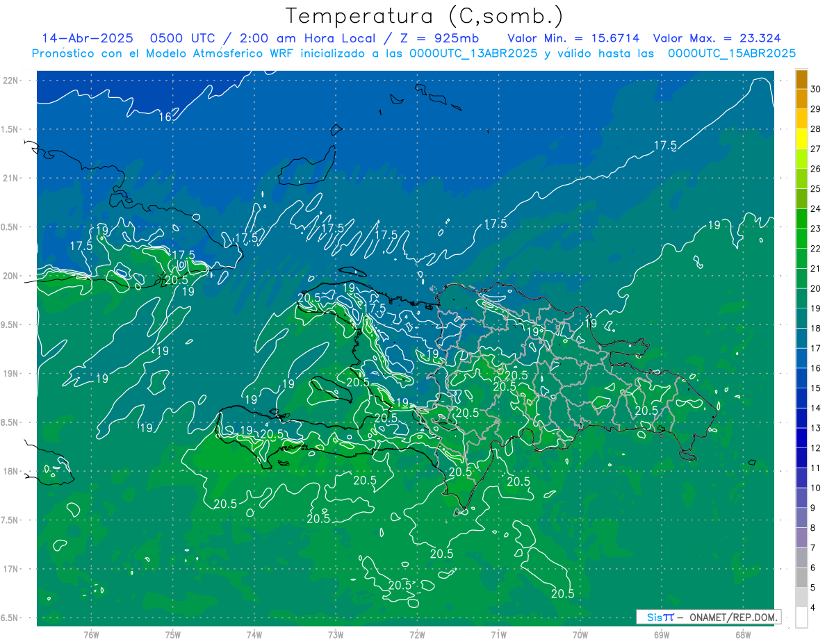
Task: Click '2:00 am Hora Local' text
Action: tap(308, 38)
